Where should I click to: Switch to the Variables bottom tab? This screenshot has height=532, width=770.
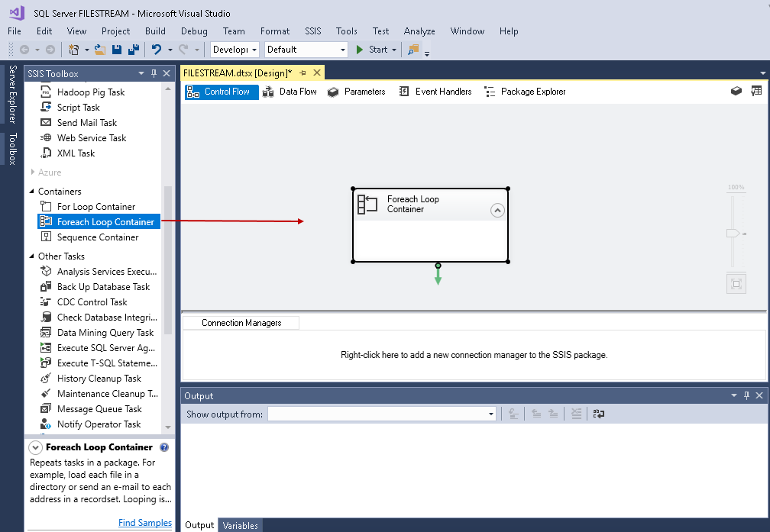[x=241, y=525]
